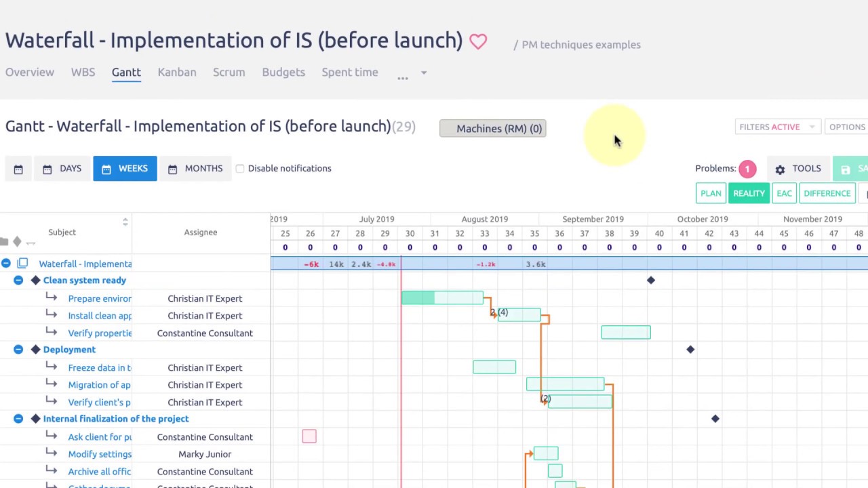Image resolution: width=868 pixels, height=488 pixels.
Task: Switch timeline zoom to WEEKS
Action: (125, 169)
